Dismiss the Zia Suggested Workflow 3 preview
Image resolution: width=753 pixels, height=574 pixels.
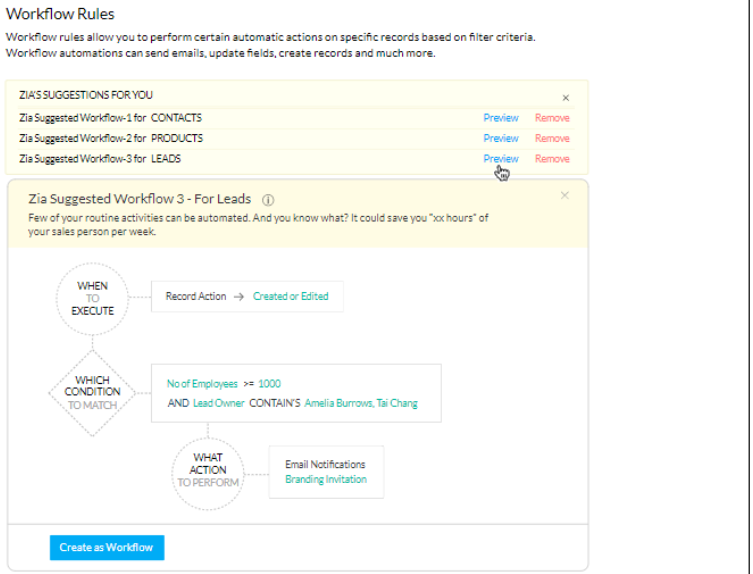pyautogui.click(x=565, y=196)
